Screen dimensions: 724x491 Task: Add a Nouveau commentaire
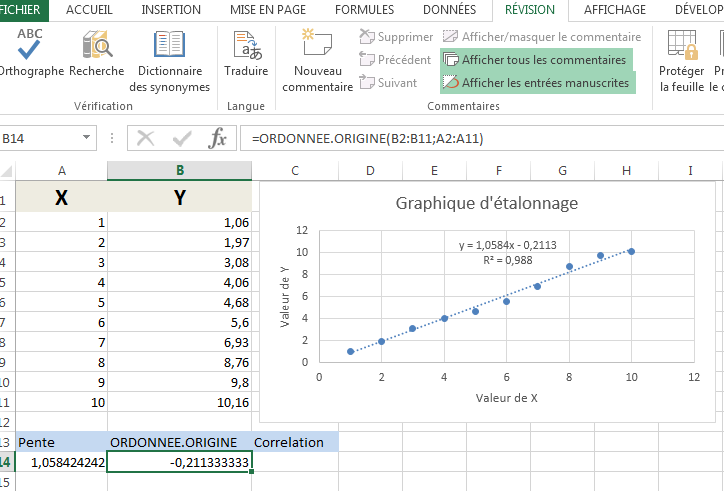coord(318,60)
